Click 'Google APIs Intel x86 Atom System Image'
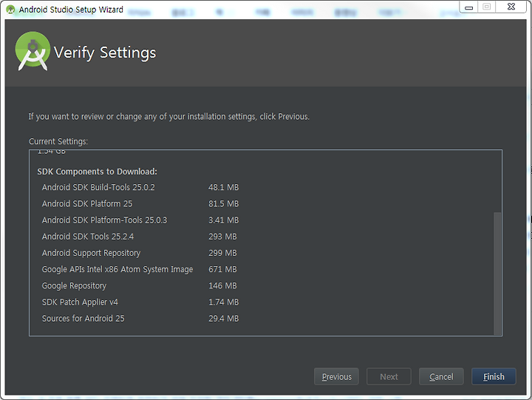Image resolution: width=532 pixels, height=400 pixels. tap(117, 269)
